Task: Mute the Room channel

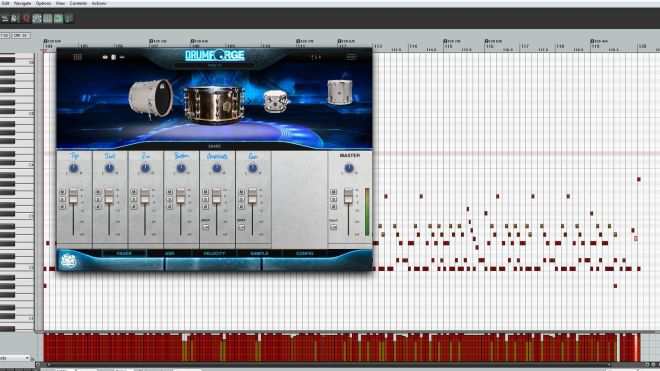Action: tap(242, 192)
